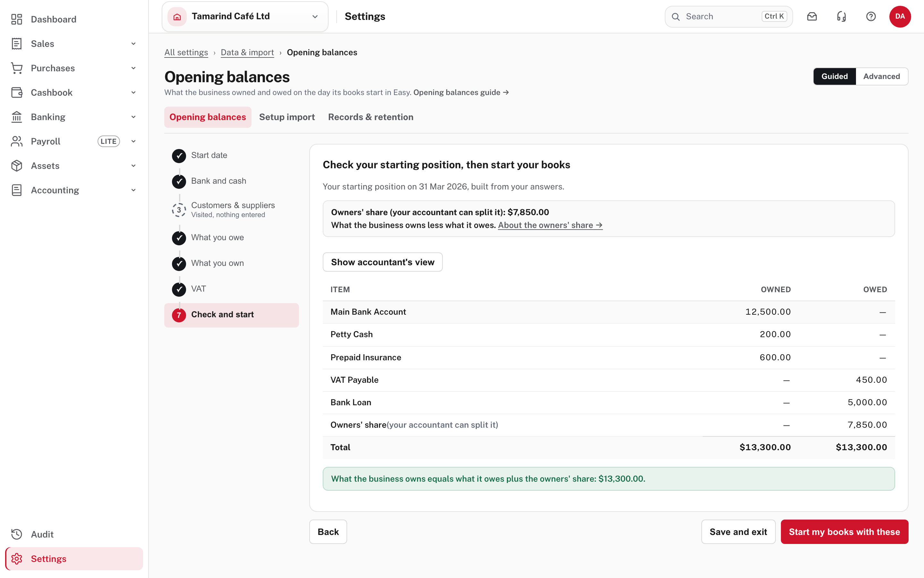Go to the VAT step
This screenshot has height=578, width=924.
tap(231, 289)
